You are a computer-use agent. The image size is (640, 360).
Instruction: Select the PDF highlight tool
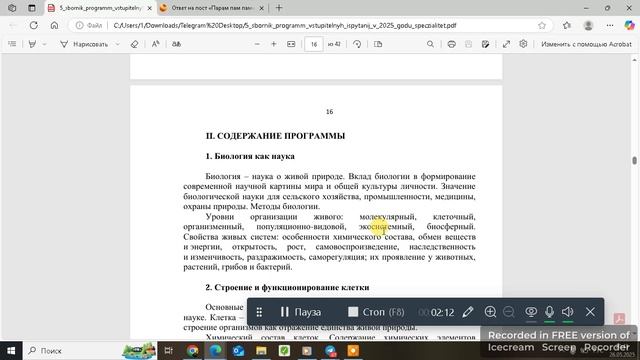[x=32, y=44]
